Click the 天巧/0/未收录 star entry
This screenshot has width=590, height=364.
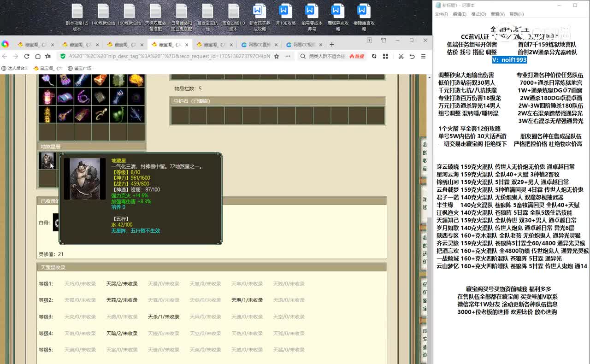(80, 284)
